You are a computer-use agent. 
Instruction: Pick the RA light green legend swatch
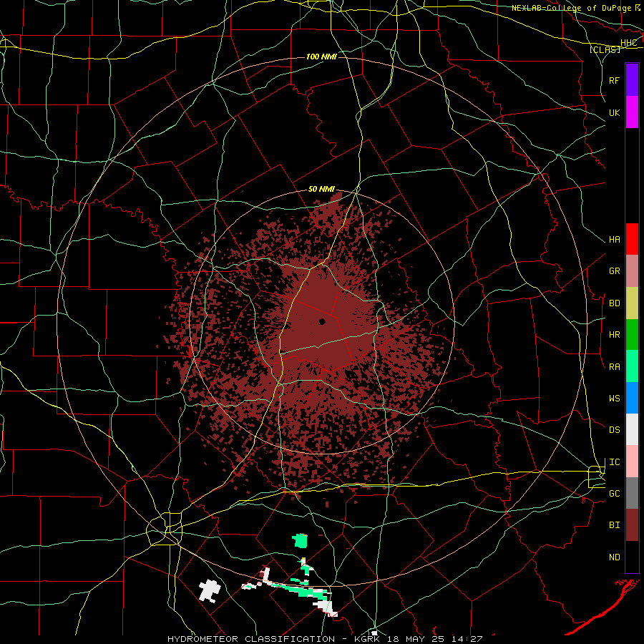(x=632, y=366)
